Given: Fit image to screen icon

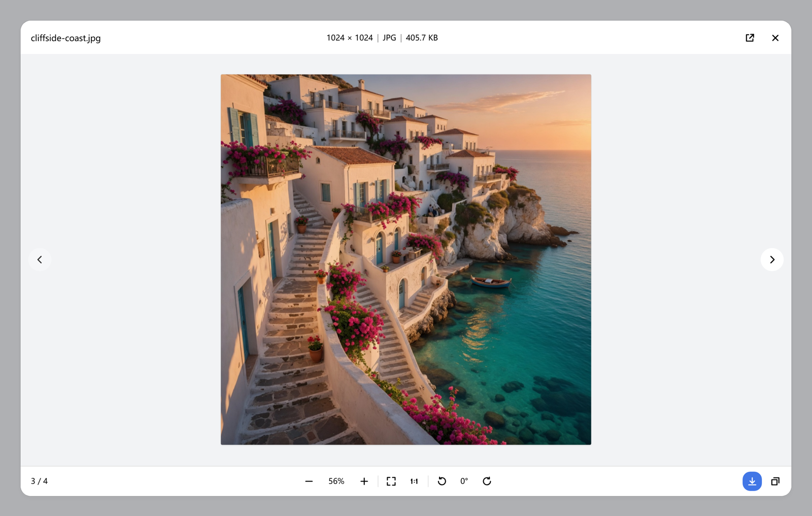Looking at the screenshot, I should (391, 481).
